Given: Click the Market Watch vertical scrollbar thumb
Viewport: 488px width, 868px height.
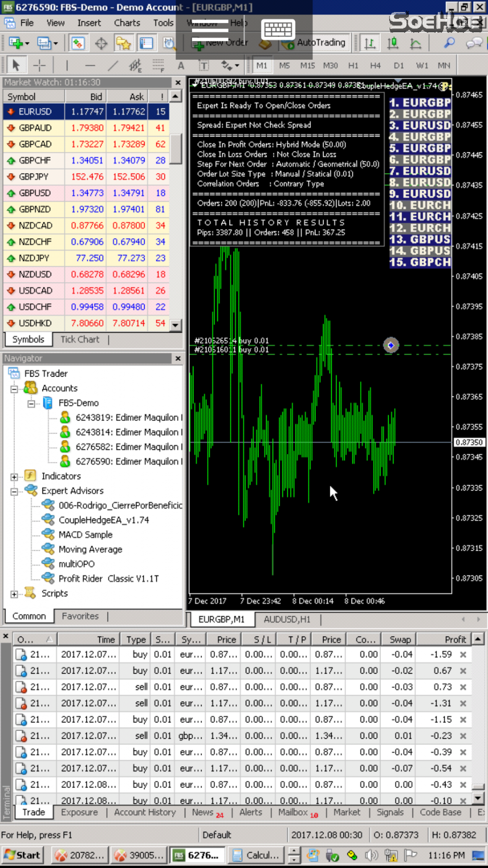Looking at the screenshot, I should (x=176, y=149).
